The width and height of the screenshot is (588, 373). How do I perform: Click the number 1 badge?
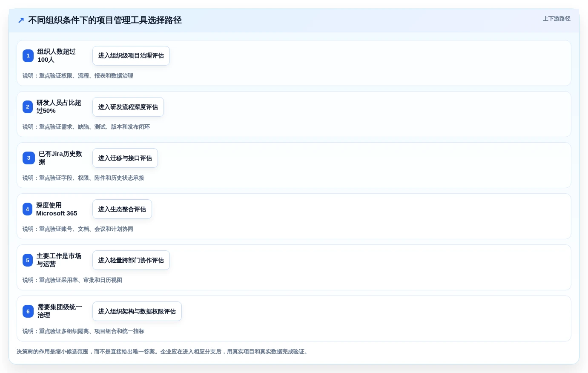(x=28, y=56)
